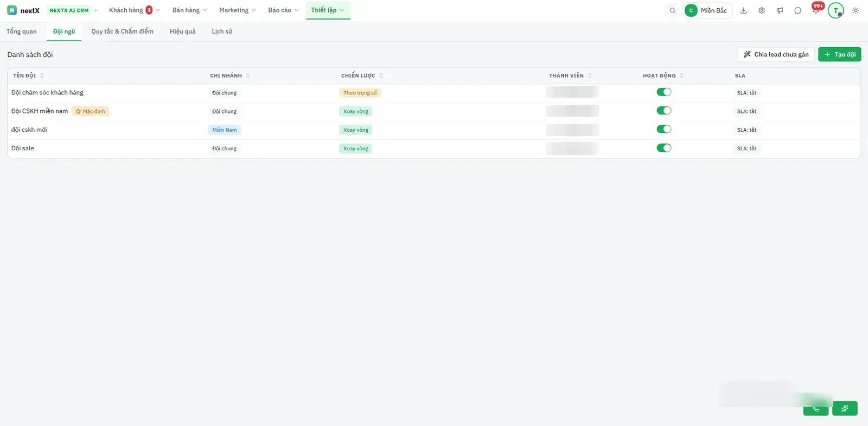Click Xoay vòng tag in Đội sale row

355,149
